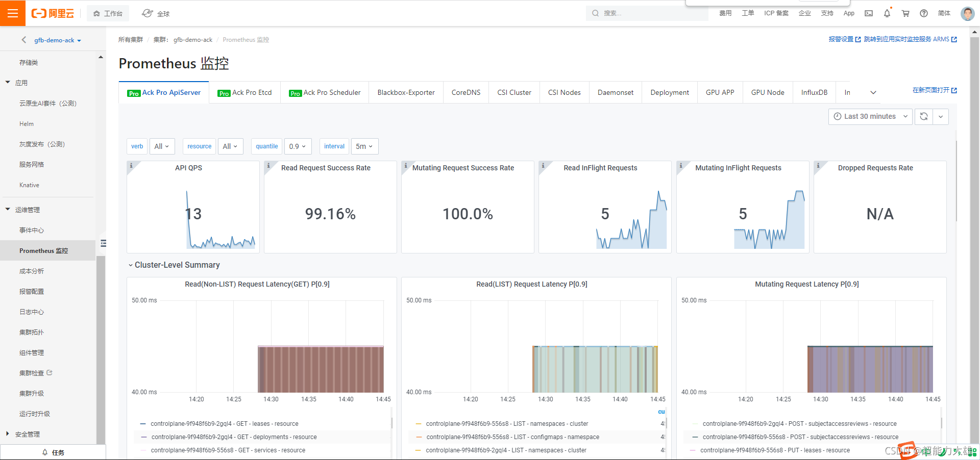This screenshot has height=460, width=980.
Task: Open the 任务 button at sidebar bottom
Action: 53,452
